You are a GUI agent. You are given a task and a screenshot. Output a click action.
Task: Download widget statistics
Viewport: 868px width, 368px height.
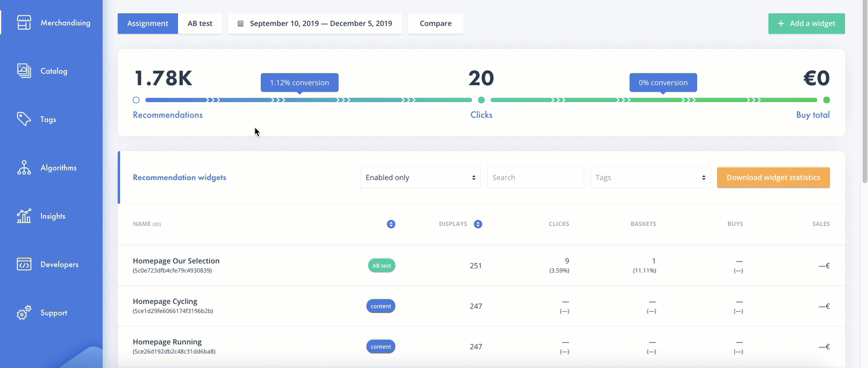pyautogui.click(x=773, y=178)
